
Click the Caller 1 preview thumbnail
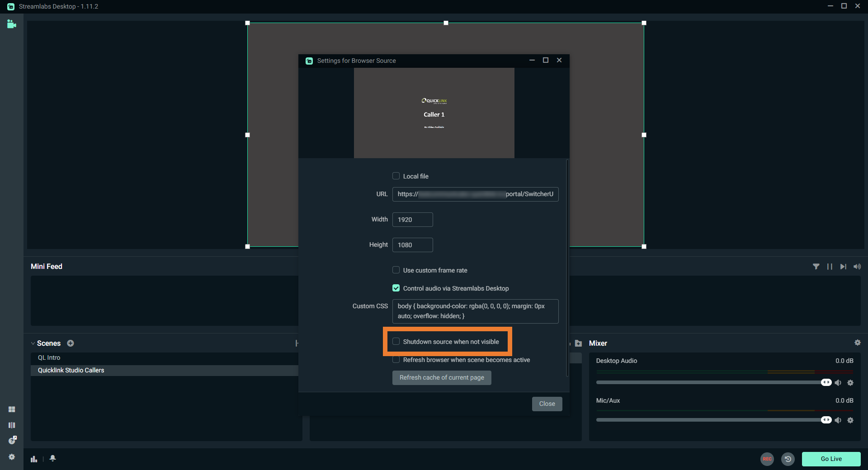point(434,113)
